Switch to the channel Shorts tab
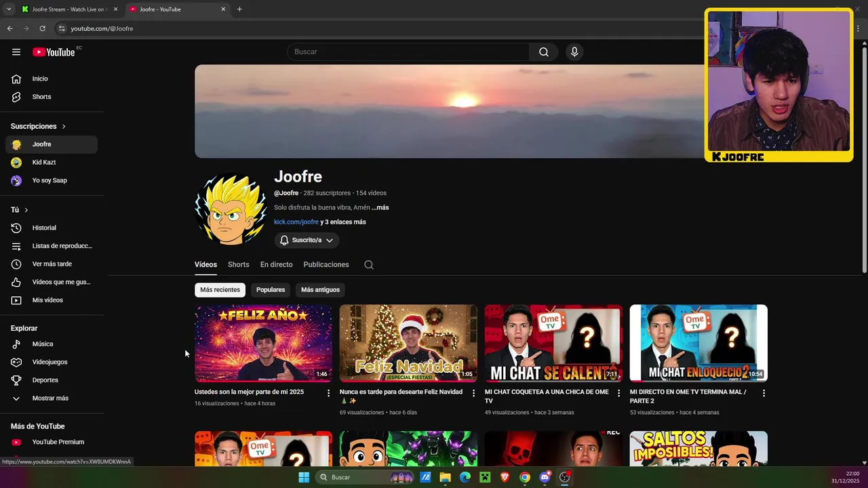Image resolution: width=868 pixels, height=488 pixels. [x=239, y=265]
